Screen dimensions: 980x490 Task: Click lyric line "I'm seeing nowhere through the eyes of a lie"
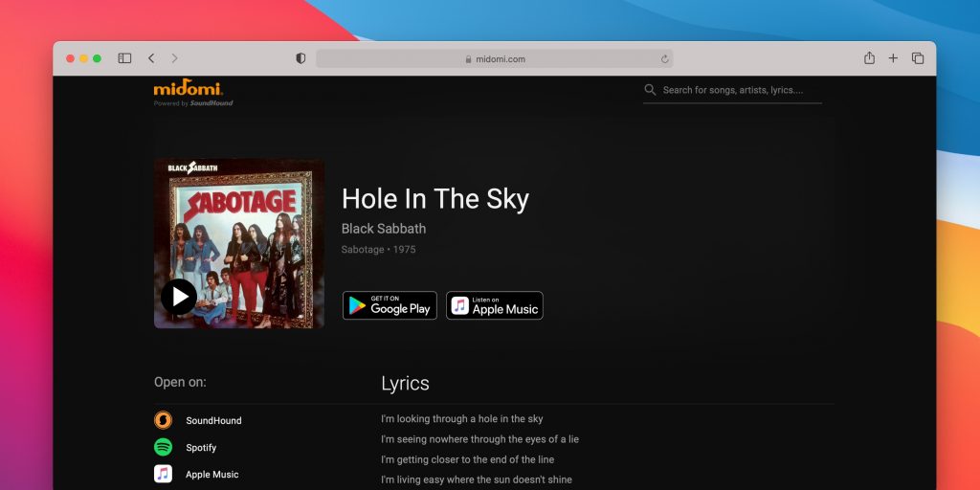pyautogui.click(x=480, y=439)
